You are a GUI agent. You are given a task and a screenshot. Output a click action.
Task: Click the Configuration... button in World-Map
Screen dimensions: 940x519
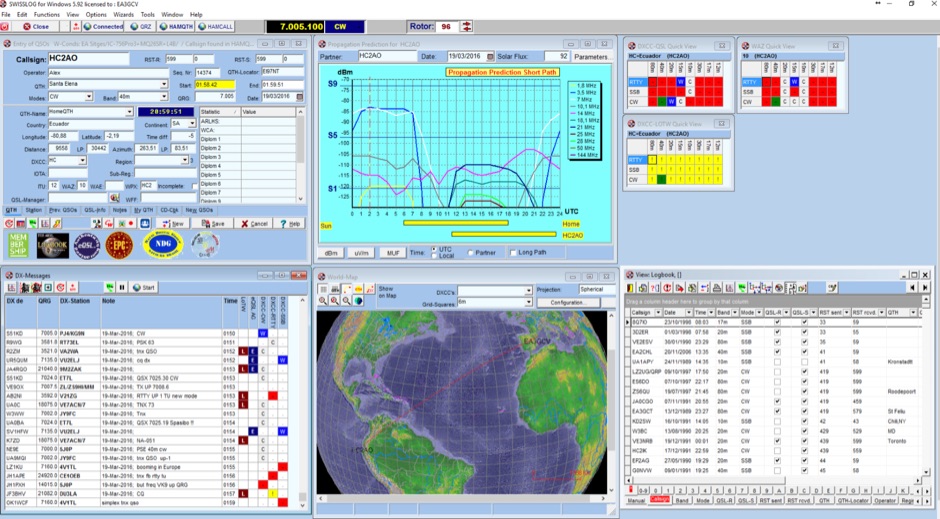pos(567,302)
